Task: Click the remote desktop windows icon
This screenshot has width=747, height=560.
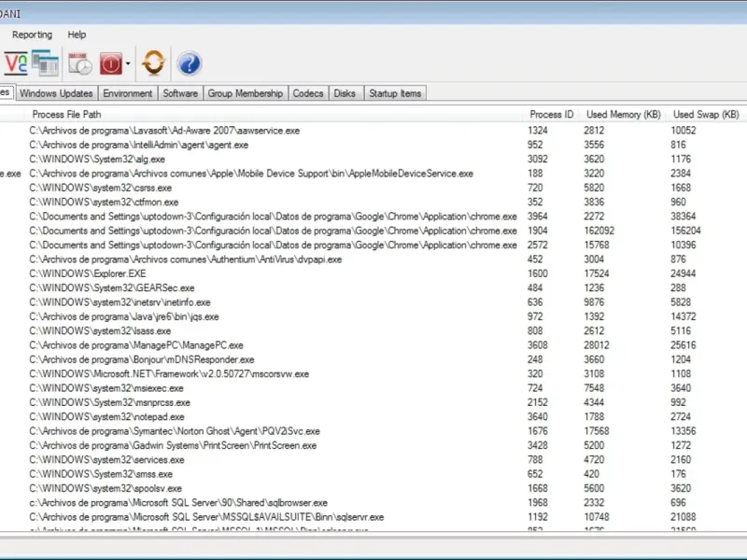Action: (x=45, y=63)
